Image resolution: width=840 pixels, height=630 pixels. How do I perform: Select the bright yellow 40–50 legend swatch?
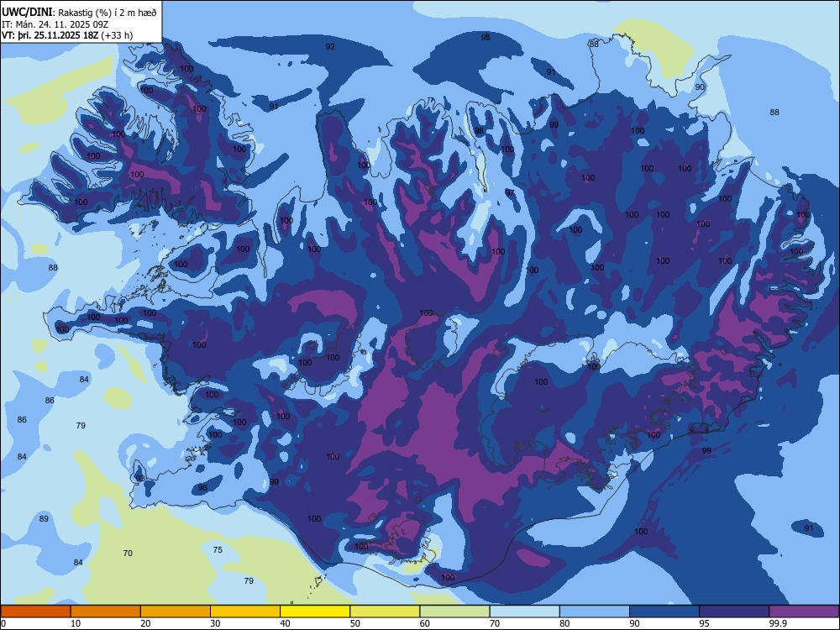pyautogui.click(x=315, y=612)
